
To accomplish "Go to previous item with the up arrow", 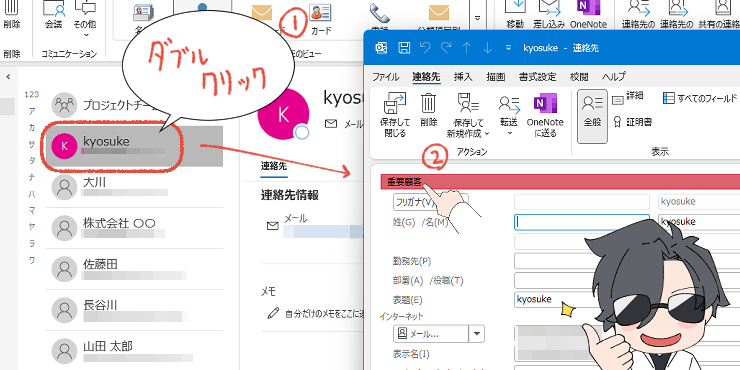I will pos(467,48).
